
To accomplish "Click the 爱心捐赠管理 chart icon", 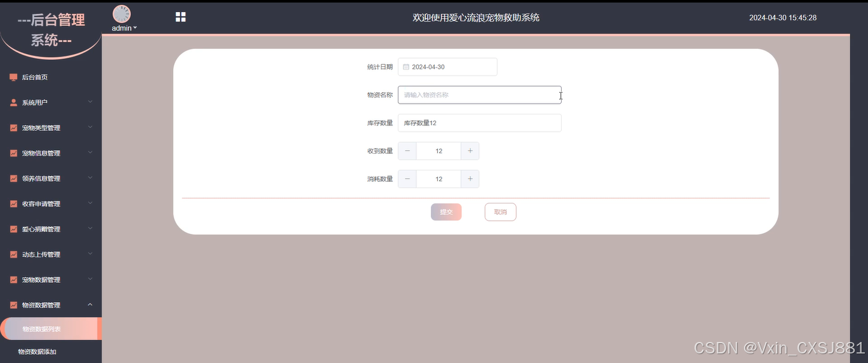I will point(13,229).
